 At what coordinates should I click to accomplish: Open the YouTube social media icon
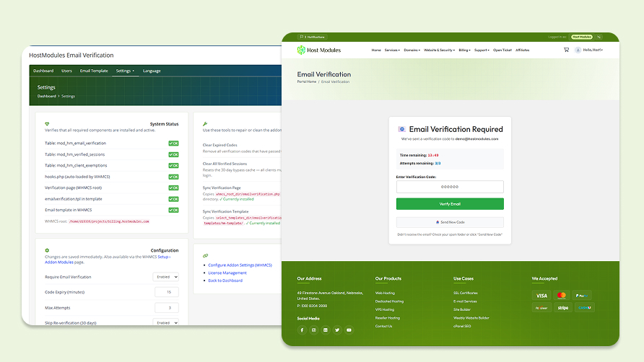pos(349,330)
